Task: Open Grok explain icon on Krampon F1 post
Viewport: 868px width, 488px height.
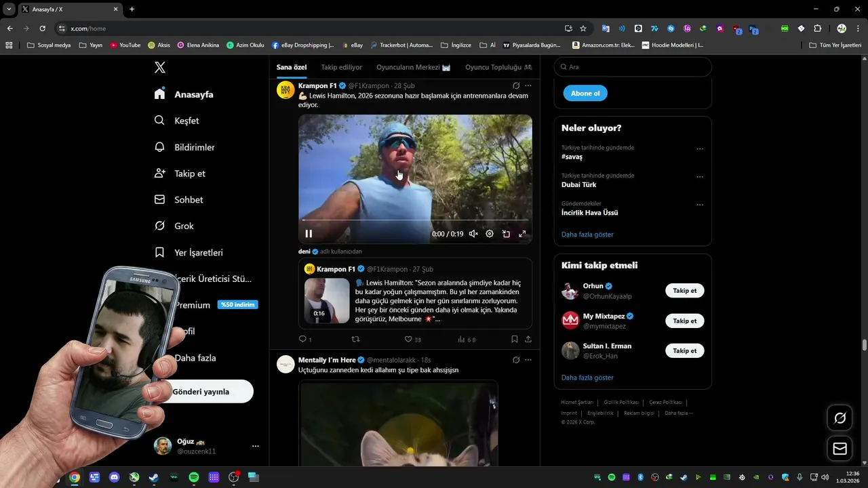Action: point(516,85)
